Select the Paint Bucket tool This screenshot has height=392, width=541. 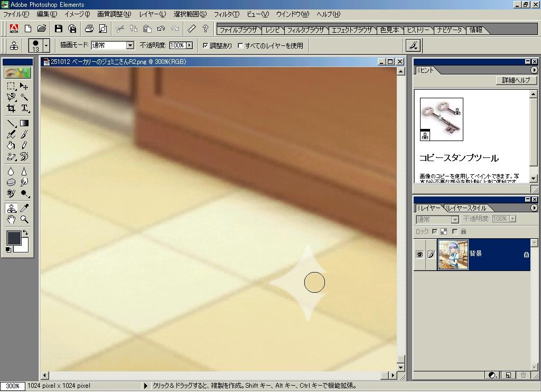pyautogui.click(x=11, y=145)
